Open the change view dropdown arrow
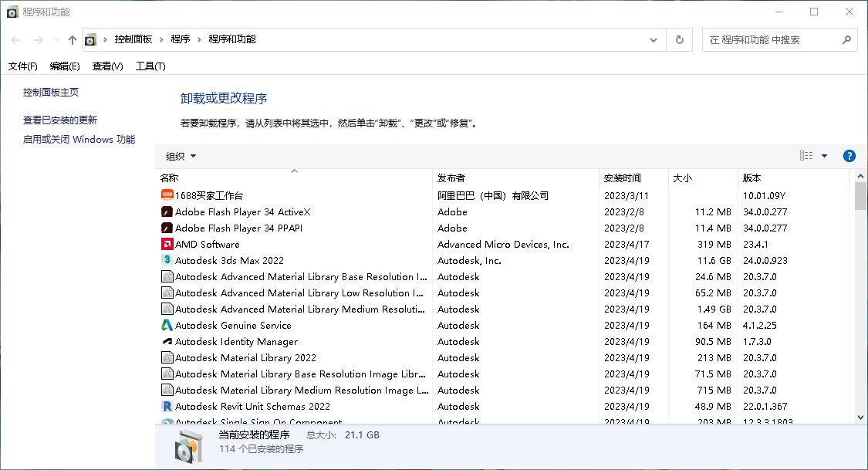This screenshot has width=868, height=470. 824,155
